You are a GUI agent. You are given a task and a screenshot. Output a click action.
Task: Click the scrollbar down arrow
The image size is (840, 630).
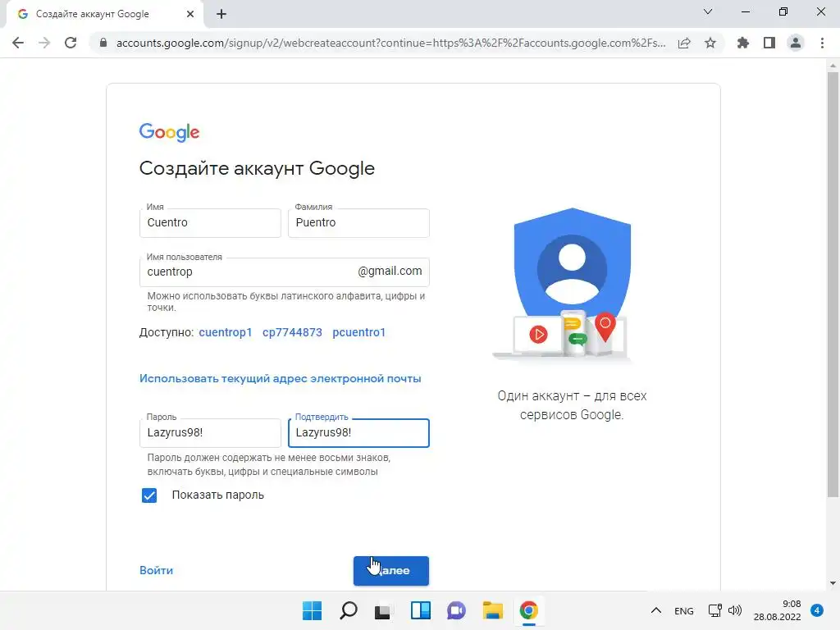(833, 583)
